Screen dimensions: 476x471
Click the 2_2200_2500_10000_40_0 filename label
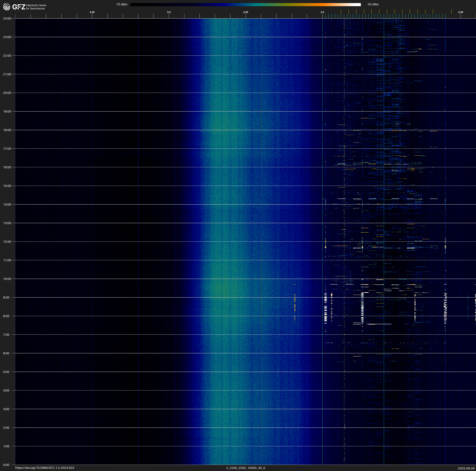[x=245, y=468]
